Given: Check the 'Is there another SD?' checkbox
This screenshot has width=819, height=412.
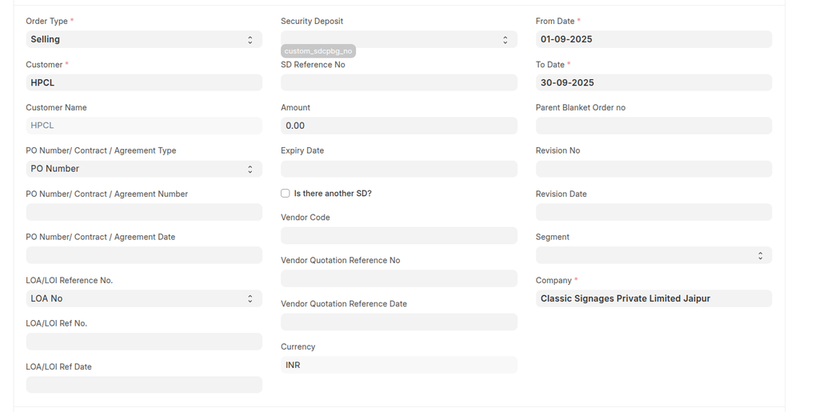Looking at the screenshot, I should click(x=286, y=193).
